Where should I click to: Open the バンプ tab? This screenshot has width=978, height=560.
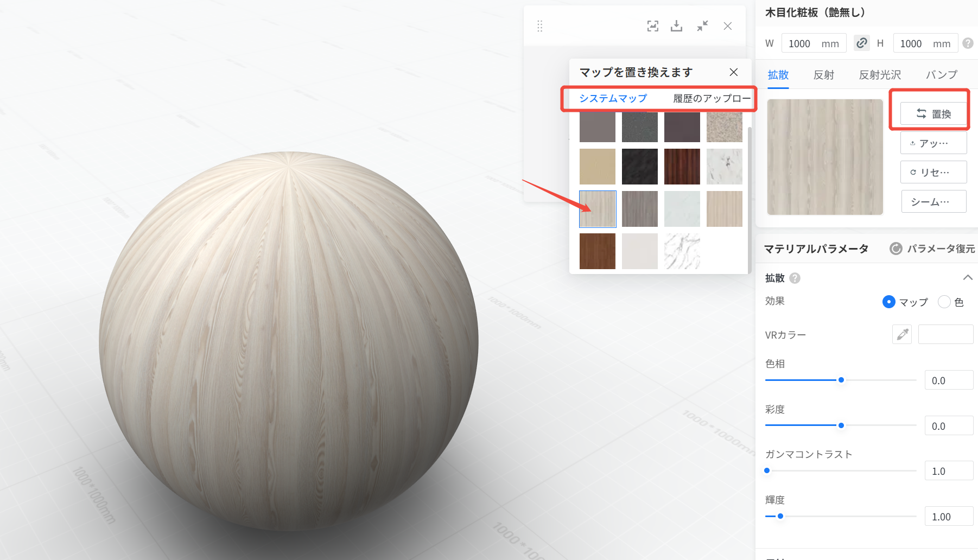(942, 75)
